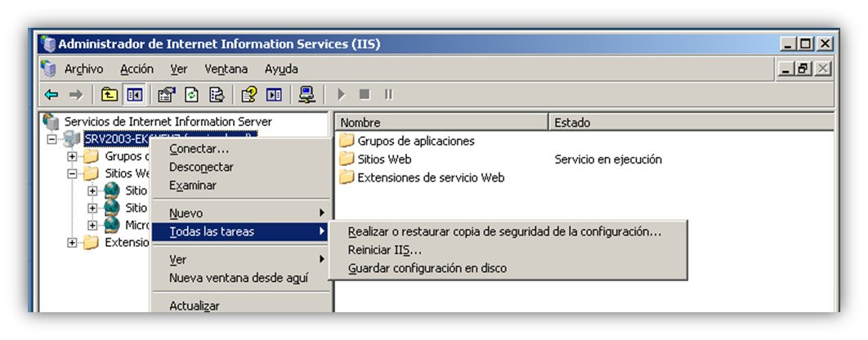
Task: Open the Ventana menu
Action: 226,69
